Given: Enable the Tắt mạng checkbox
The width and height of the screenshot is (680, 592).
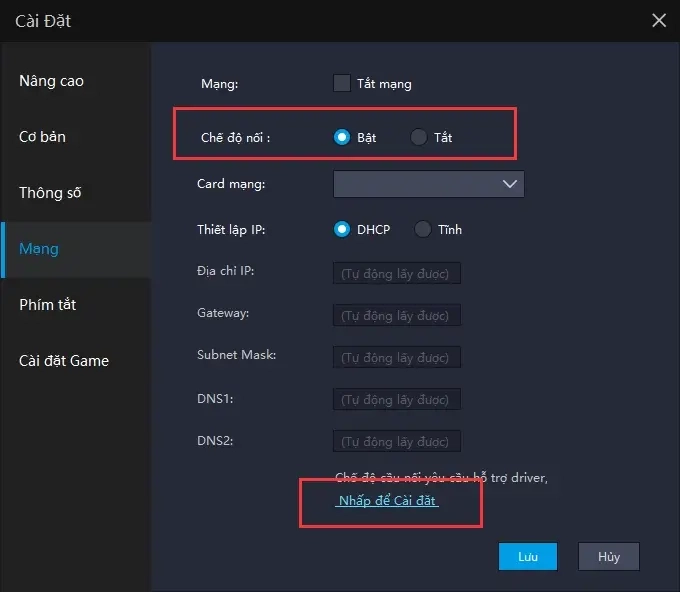Looking at the screenshot, I should tap(342, 83).
